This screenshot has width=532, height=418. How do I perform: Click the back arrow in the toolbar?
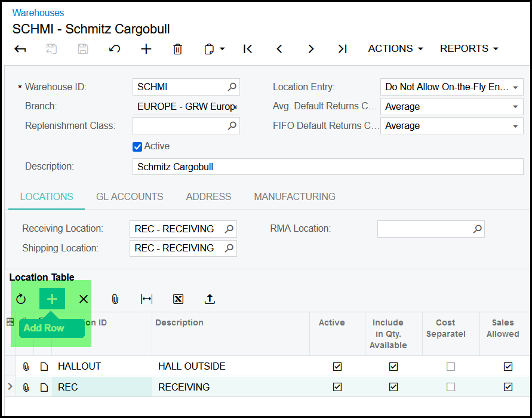click(20, 49)
